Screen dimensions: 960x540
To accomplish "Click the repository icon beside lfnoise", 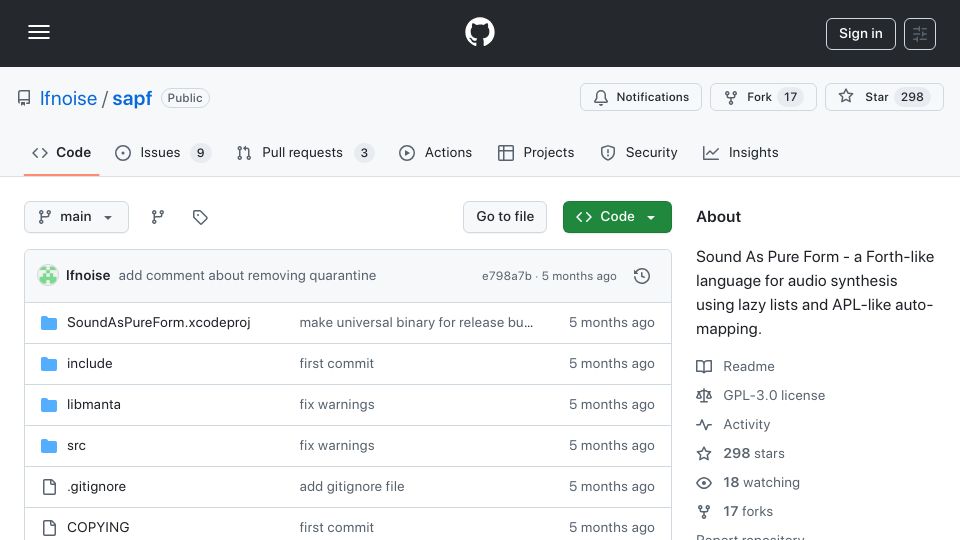I will point(24,98).
